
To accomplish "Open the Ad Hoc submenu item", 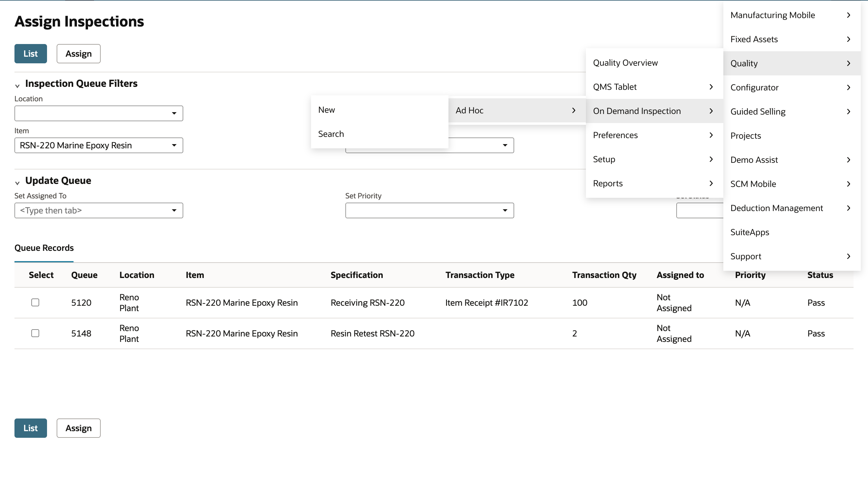I will pyautogui.click(x=517, y=110).
